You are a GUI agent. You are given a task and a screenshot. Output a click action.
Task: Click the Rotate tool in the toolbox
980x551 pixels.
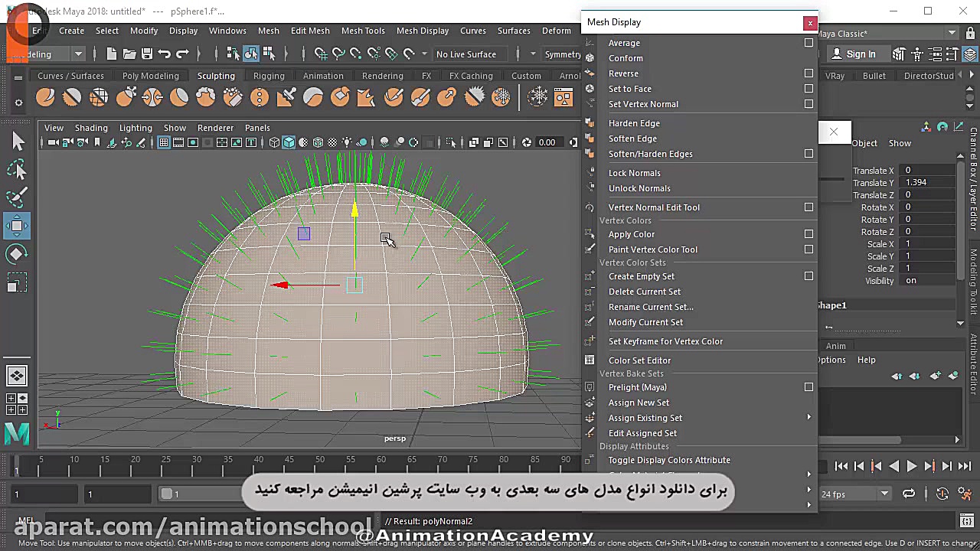coord(17,255)
